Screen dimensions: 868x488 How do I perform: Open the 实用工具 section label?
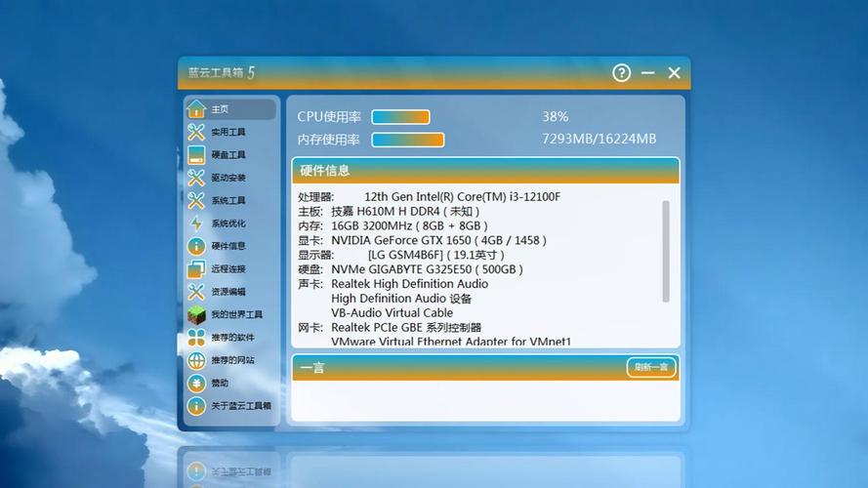coord(228,132)
